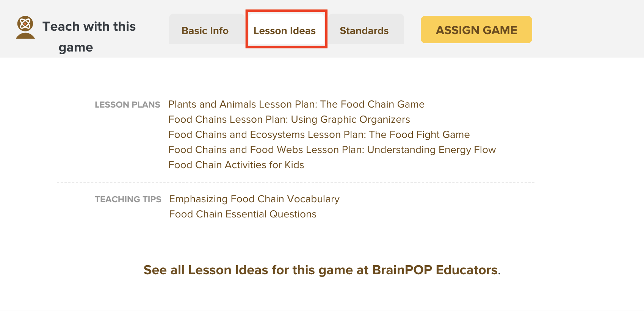
Task: Click the dashed divider between sections
Action: (x=296, y=182)
